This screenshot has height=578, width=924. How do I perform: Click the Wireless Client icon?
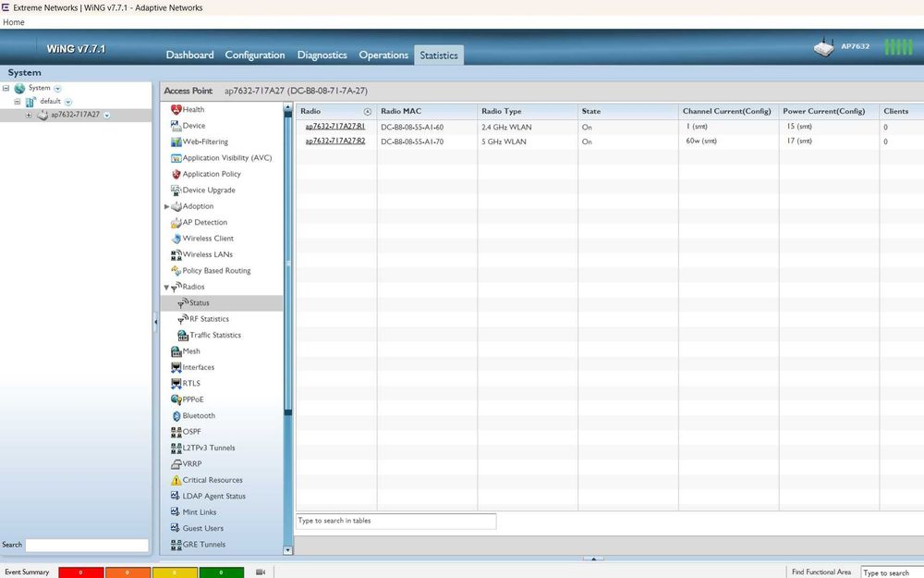(x=176, y=239)
